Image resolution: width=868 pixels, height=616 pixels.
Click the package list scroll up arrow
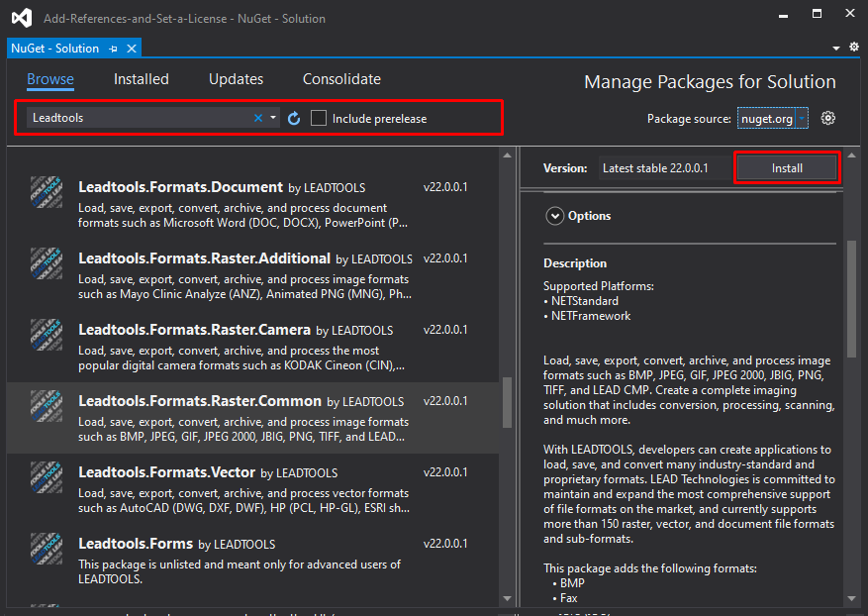click(x=507, y=155)
